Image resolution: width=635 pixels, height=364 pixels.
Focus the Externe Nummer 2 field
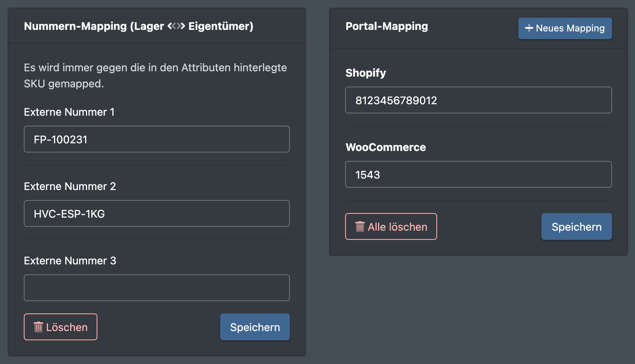(x=156, y=213)
